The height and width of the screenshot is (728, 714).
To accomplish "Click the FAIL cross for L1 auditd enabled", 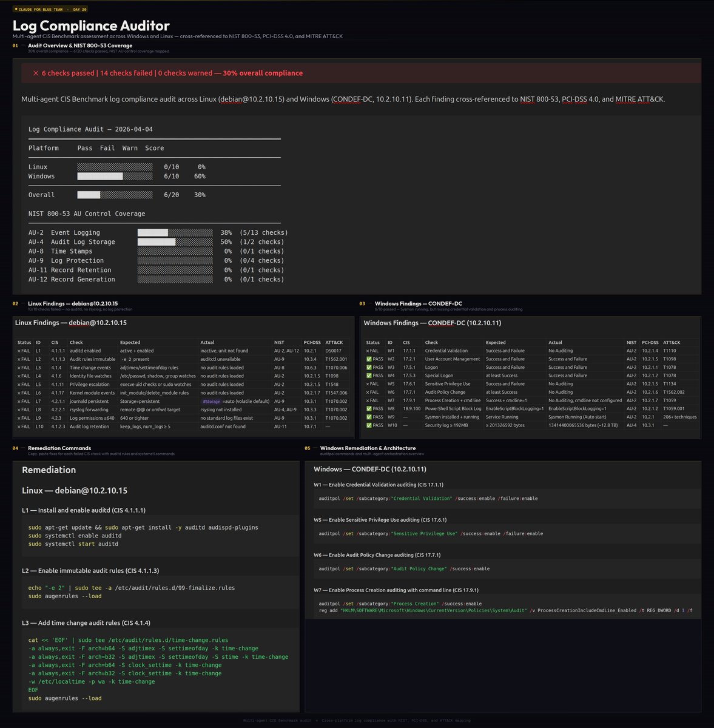I will click(x=19, y=351).
